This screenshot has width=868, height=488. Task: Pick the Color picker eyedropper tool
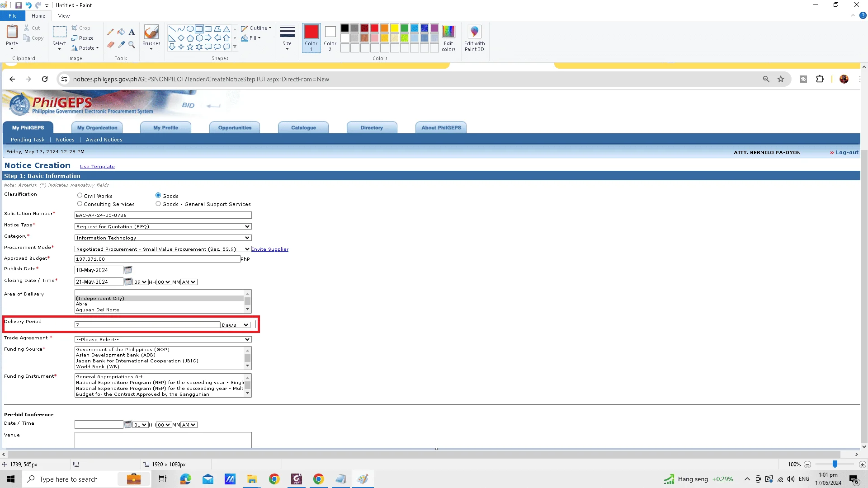point(121,45)
